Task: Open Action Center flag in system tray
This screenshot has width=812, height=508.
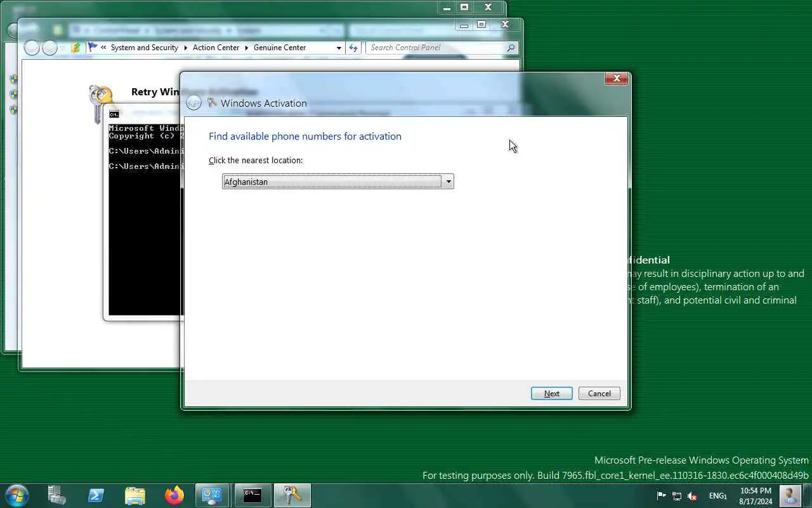Action: [661, 496]
